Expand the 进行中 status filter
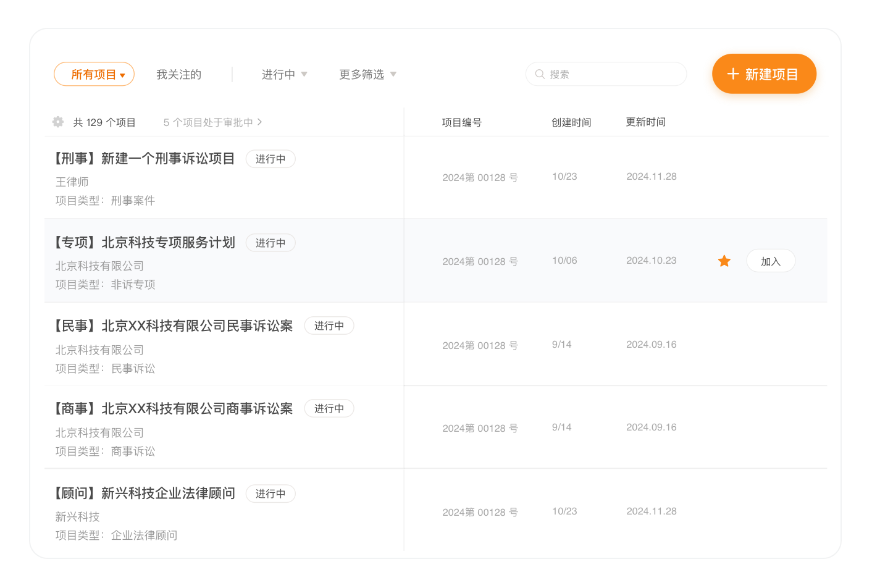The width and height of the screenshot is (872, 588). 284,74
